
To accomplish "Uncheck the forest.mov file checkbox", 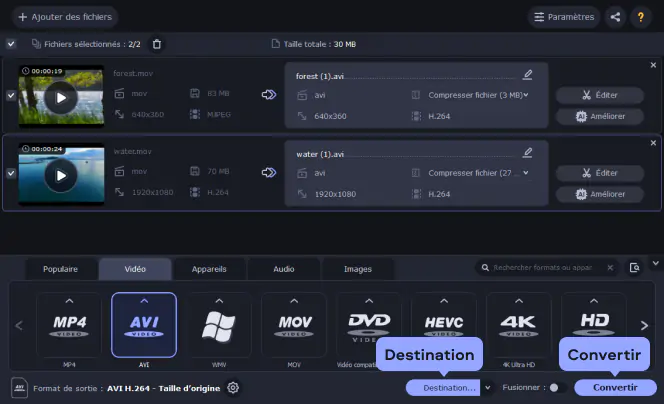I will [x=11, y=96].
